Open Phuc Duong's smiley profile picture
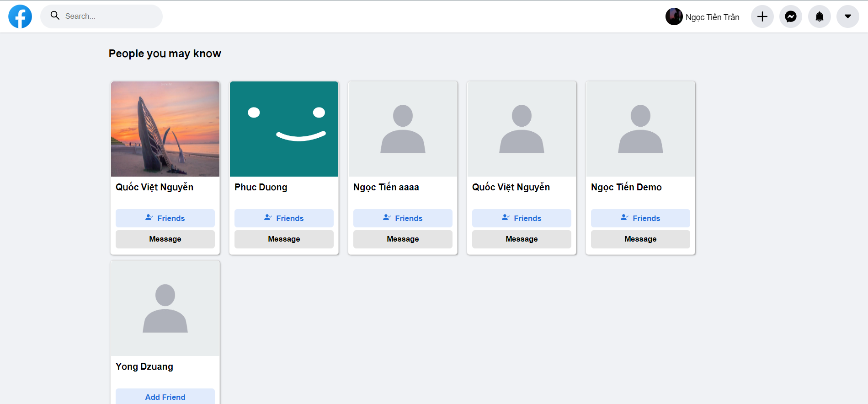Screen dimensions: 868x404 click(284, 129)
